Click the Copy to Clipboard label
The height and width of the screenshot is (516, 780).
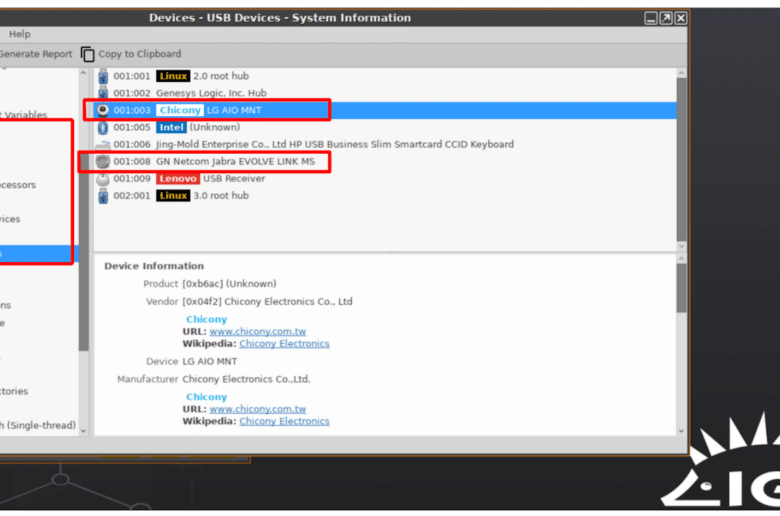tap(140, 54)
